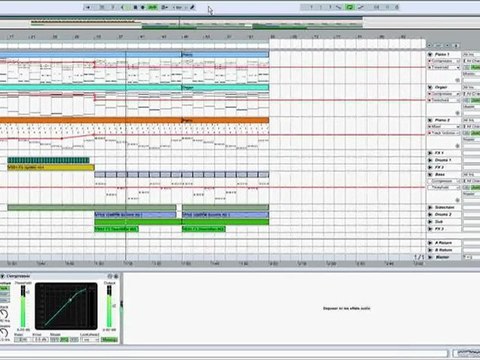Select the third Model button on Compressor
Image resolution: width=480 pixels, height=360 pixels.
pos(74,340)
